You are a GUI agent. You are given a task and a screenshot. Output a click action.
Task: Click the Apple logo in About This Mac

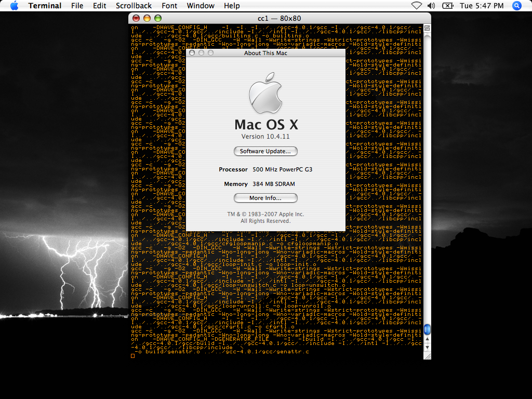[x=265, y=92]
